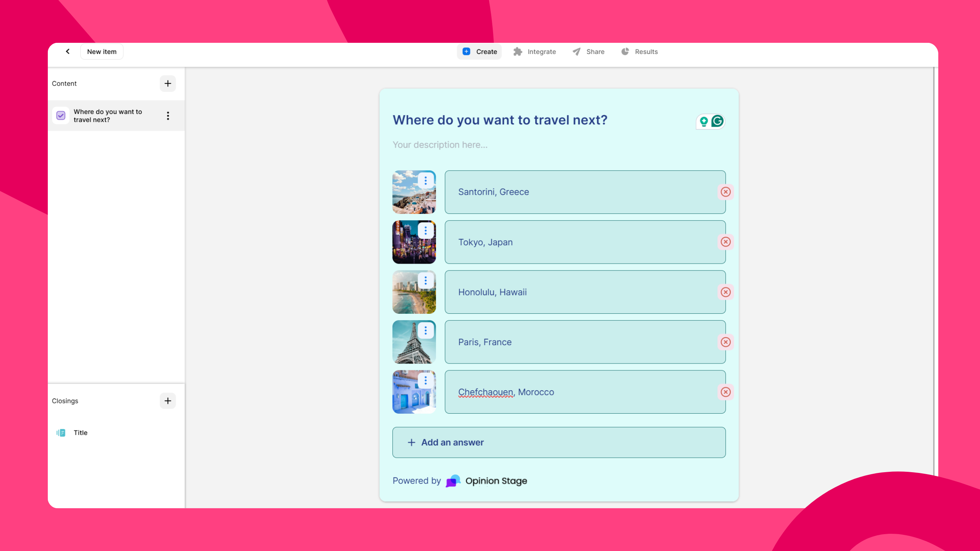This screenshot has height=551, width=980.
Task: Remove the Tokyo, Japan answer
Action: (725, 242)
